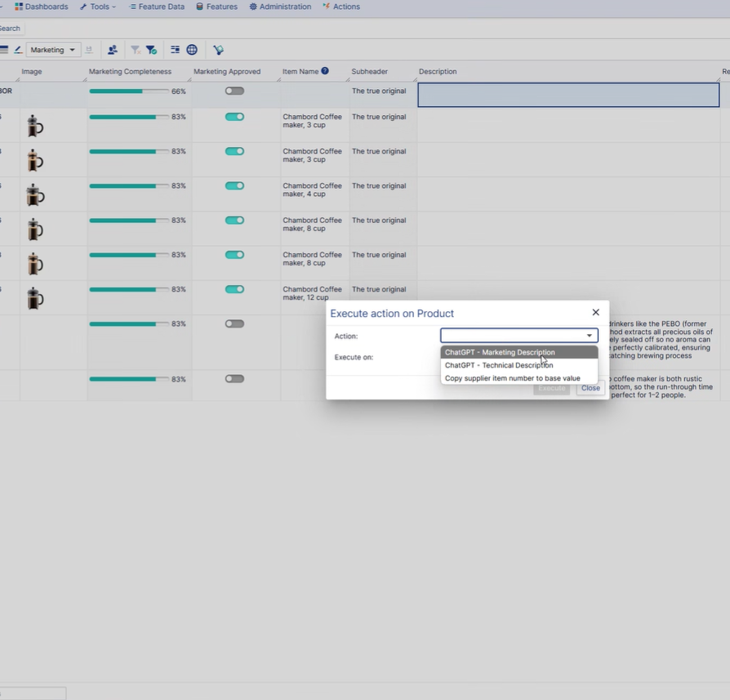Click the globe language icon in the toolbar
The height and width of the screenshot is (700, 730).
192,50
